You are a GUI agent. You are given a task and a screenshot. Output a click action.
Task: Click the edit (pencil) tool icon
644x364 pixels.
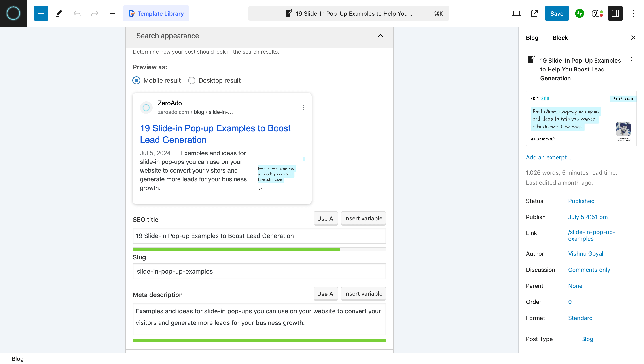[59, 13]
